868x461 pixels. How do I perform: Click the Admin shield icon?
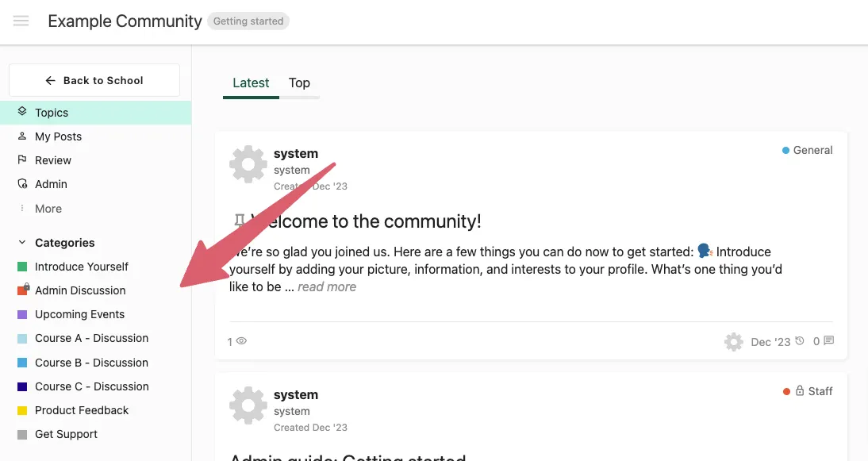pos(22,184)
